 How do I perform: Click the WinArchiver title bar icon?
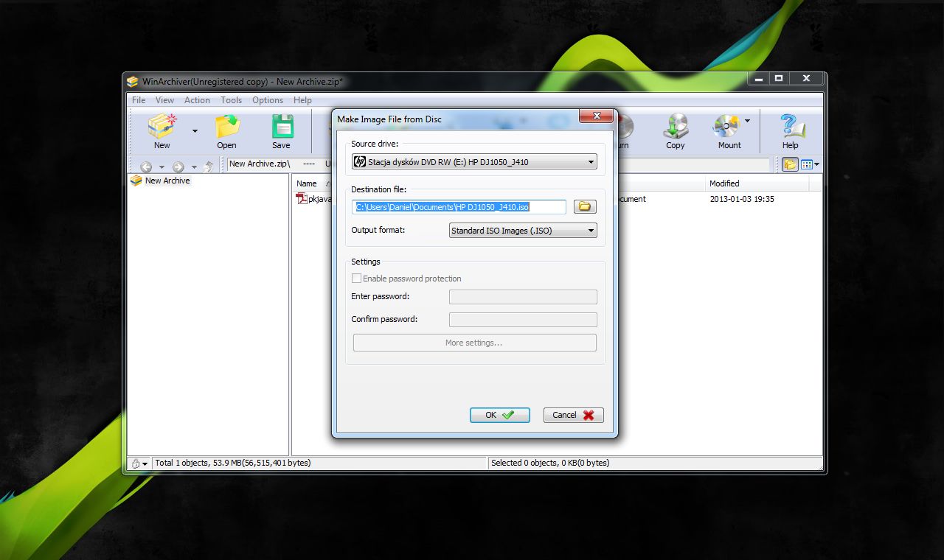pyautogui.click(x=133, y=82)
